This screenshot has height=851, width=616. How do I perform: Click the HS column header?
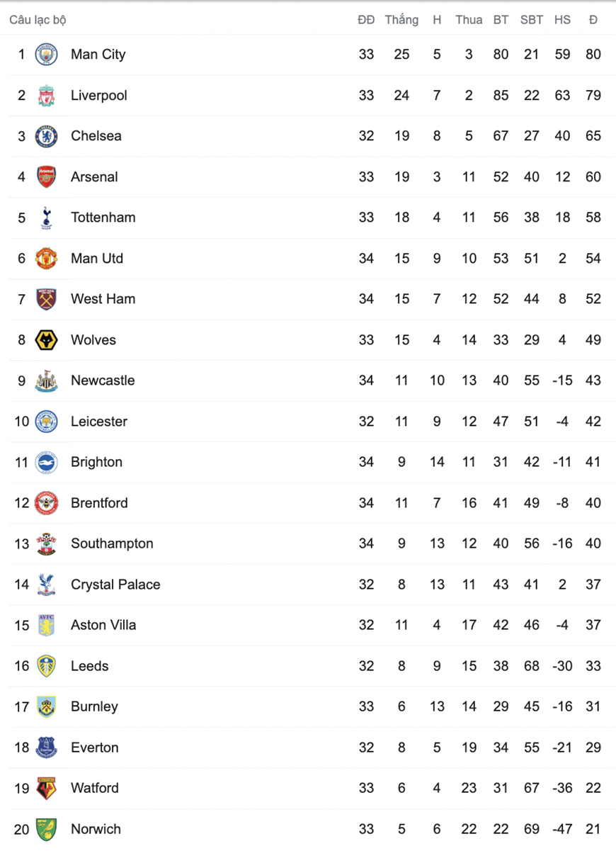562,20
